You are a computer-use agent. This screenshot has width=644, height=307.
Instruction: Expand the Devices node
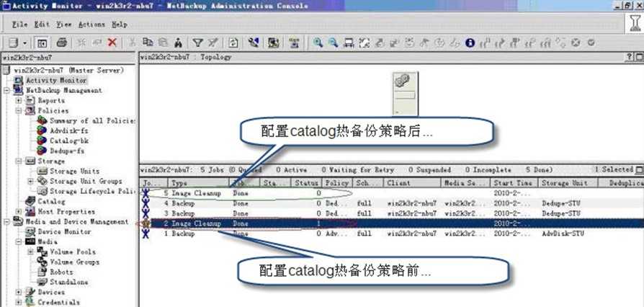19,292
